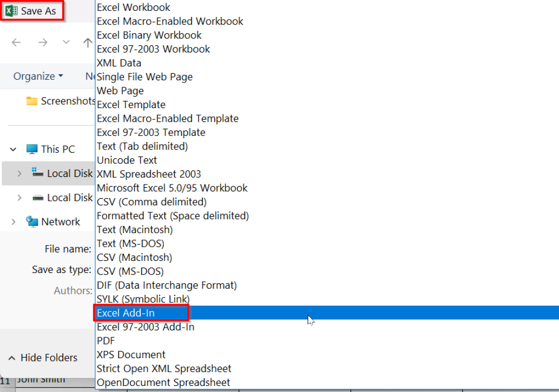Open the Organize dropdown menu
Screen dimensions: 559x392
click(37, 76)
